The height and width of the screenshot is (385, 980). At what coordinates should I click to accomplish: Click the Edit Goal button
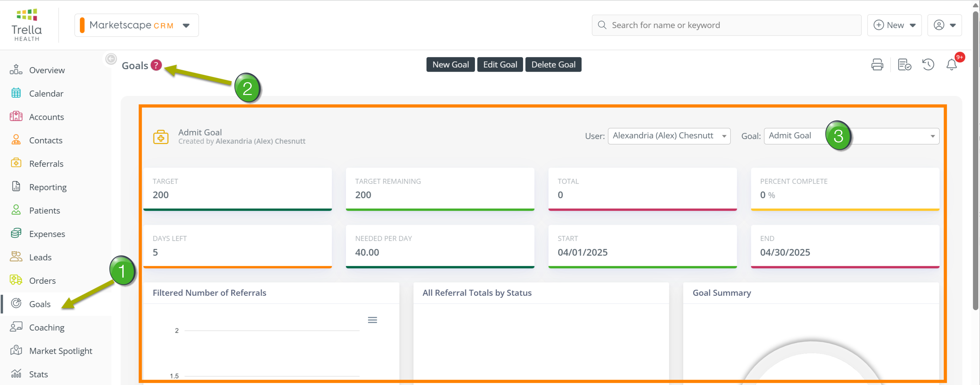tap(500, 65)
